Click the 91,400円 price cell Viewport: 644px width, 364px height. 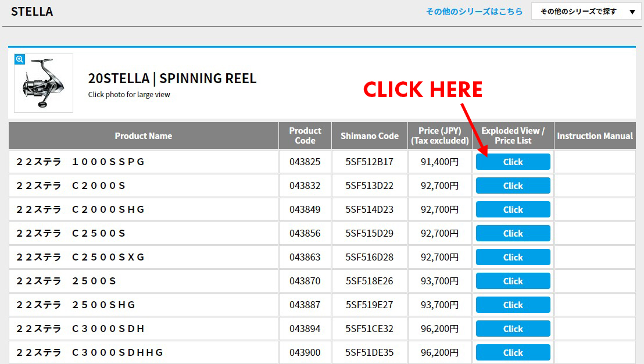coord(439,162)
